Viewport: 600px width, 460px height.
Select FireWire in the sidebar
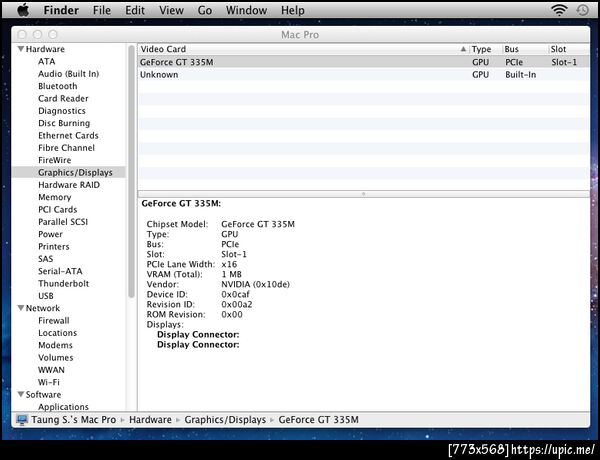coord(55,160)
